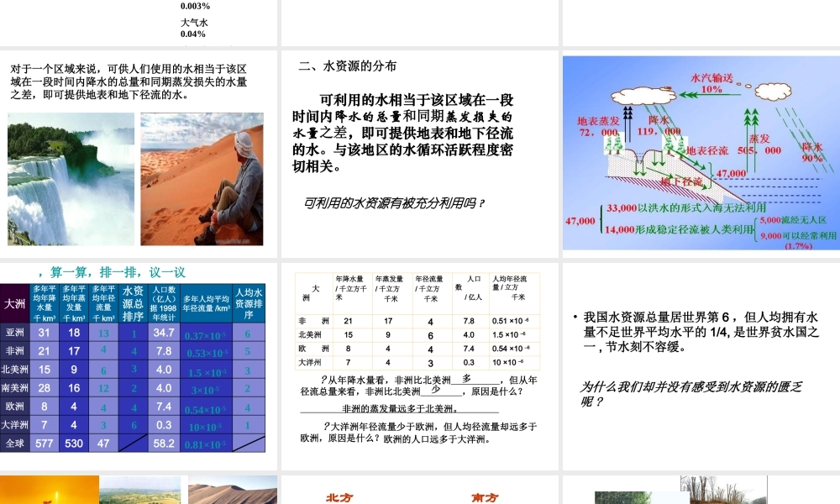This screenshot has height=504, width=840.
Task: Click the question 为什么我们却并没有感受到水资源的匮乏呢？
Action: click(x=691, y=394)
